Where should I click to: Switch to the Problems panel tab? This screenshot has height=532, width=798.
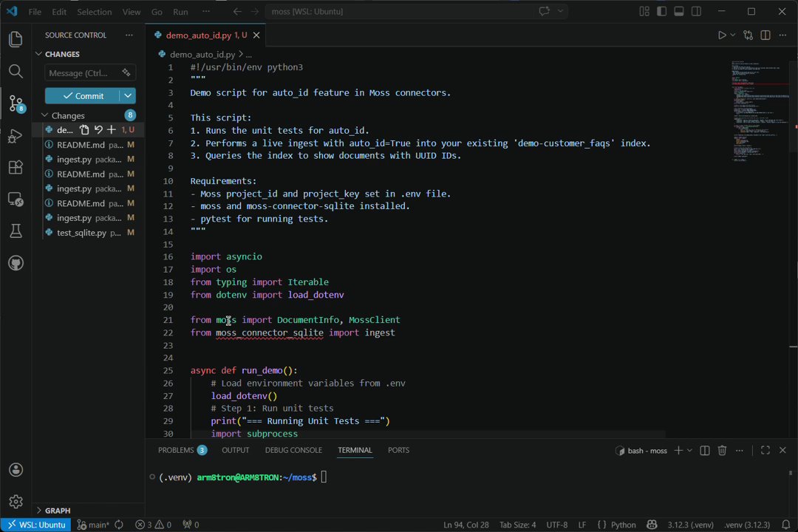click(x=176, y=450)
